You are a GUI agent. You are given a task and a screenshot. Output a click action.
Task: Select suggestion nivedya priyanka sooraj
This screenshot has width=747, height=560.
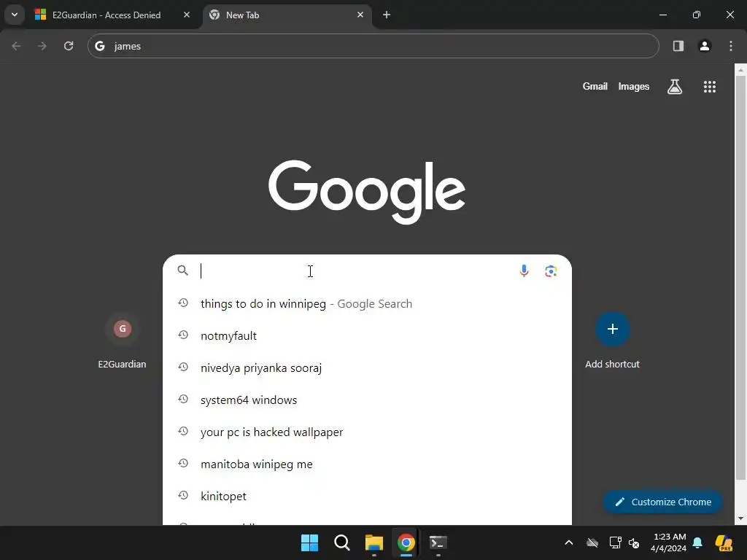click(367, 368)
